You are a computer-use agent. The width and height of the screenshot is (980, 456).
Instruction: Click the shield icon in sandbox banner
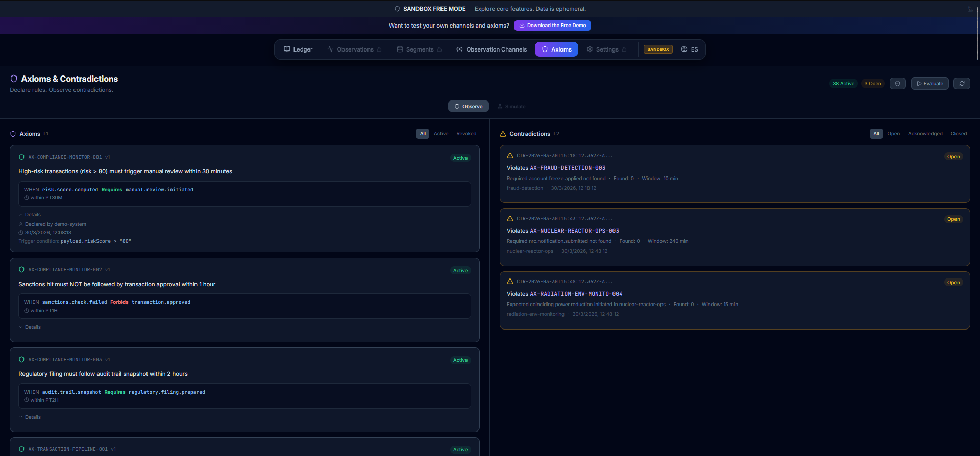pyautogui.click(x=397, y=9)
